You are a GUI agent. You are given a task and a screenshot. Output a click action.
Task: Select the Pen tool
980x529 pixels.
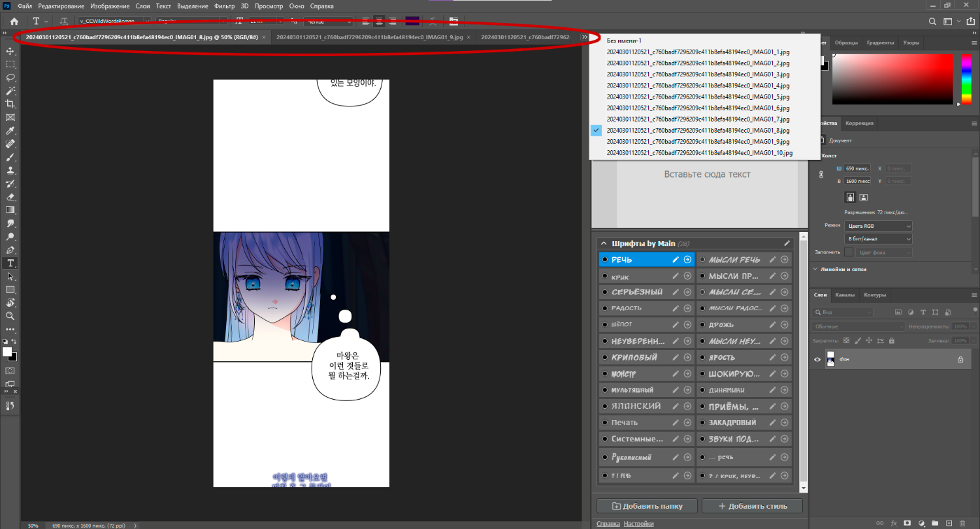(10, 250)
